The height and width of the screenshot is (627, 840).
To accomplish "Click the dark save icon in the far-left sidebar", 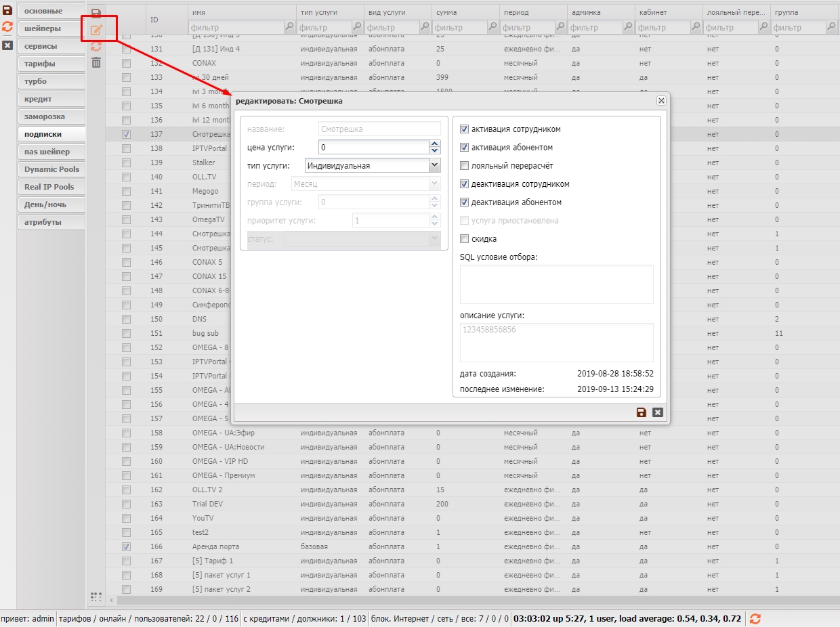I will (x=7, y=11).
